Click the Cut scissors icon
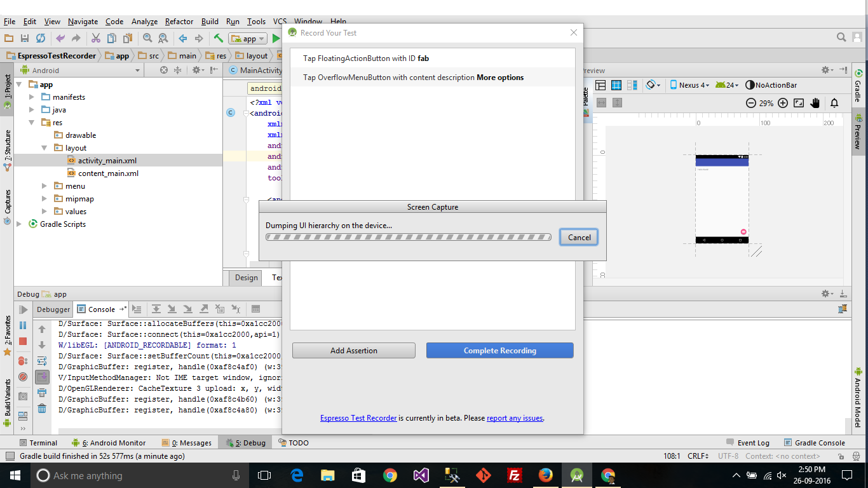The height and width of the screenshot is (488, 868). click(x=96, y=39)
